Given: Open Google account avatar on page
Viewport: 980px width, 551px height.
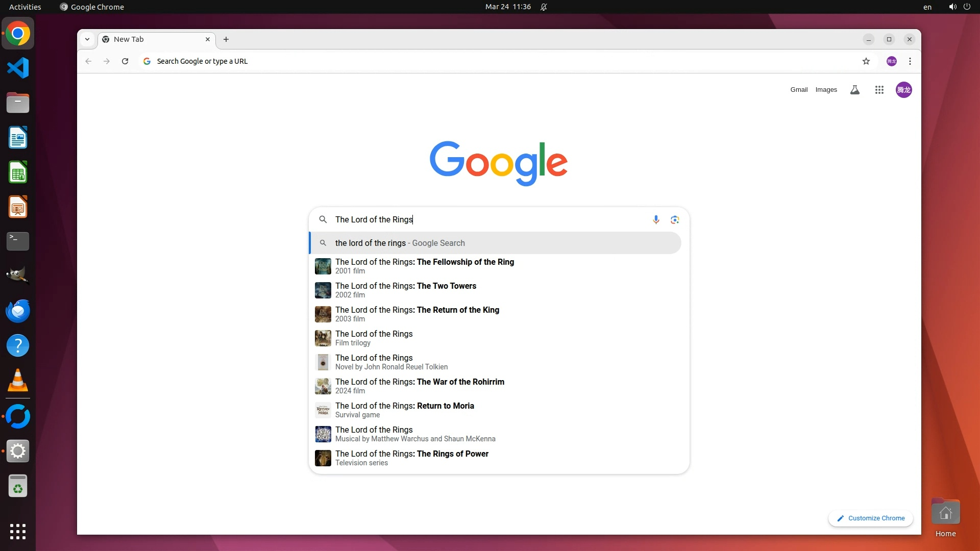Looking at the screenshot, I should point(903,90).
